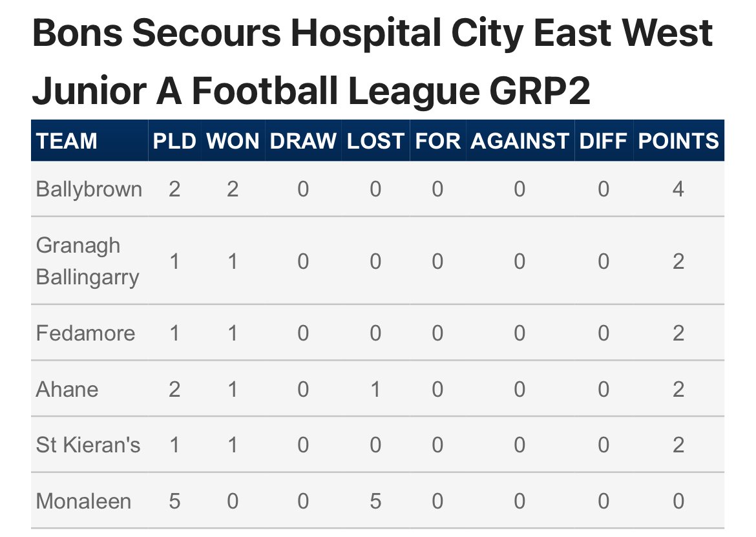The height and width of the screenshot is (537, 756).
Task: Click the PLD column header
Action: [x=174, y=142]
